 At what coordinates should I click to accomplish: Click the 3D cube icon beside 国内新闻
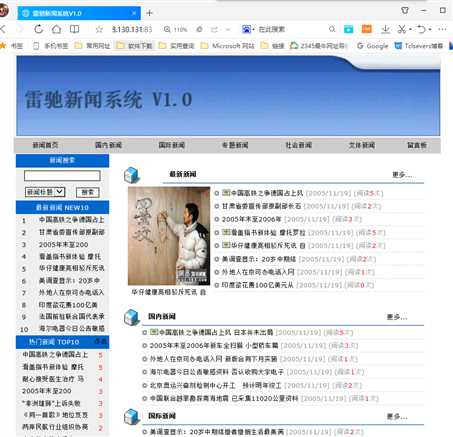point(132,317)
